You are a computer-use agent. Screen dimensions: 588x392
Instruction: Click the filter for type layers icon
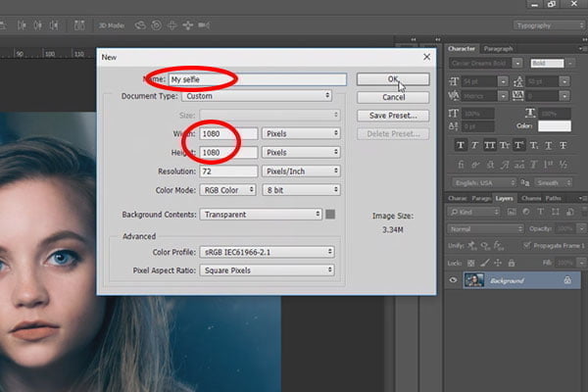[541, 212]
